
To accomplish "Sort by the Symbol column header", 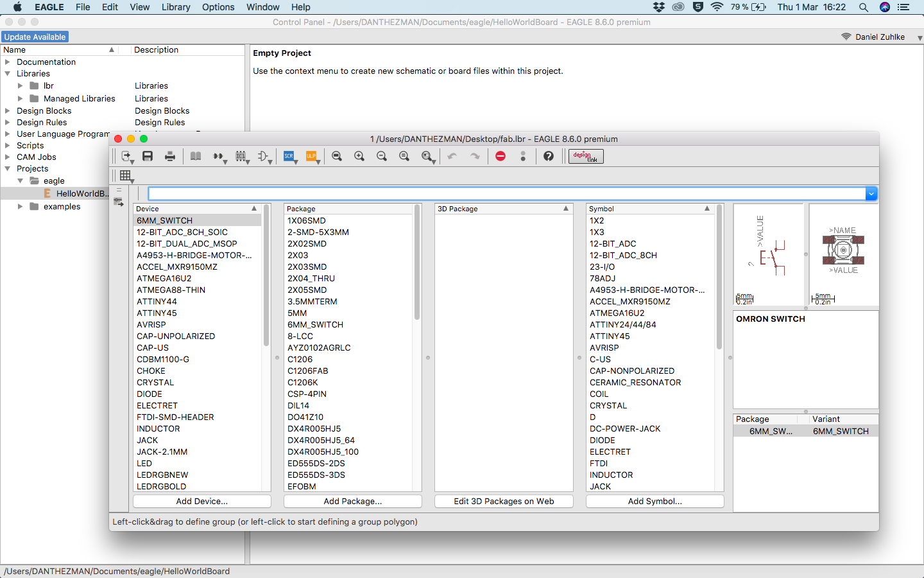I will tap(650, 209).
